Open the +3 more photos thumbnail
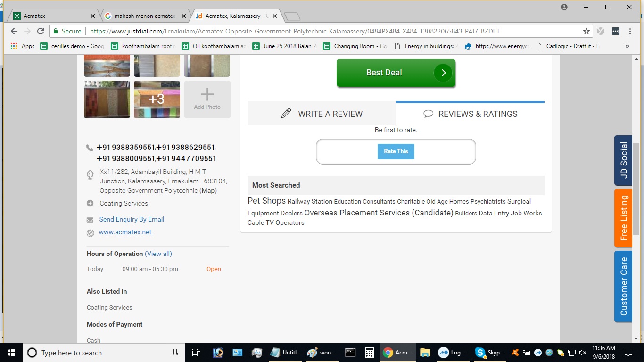644x362 pixels. click(157, 99)
